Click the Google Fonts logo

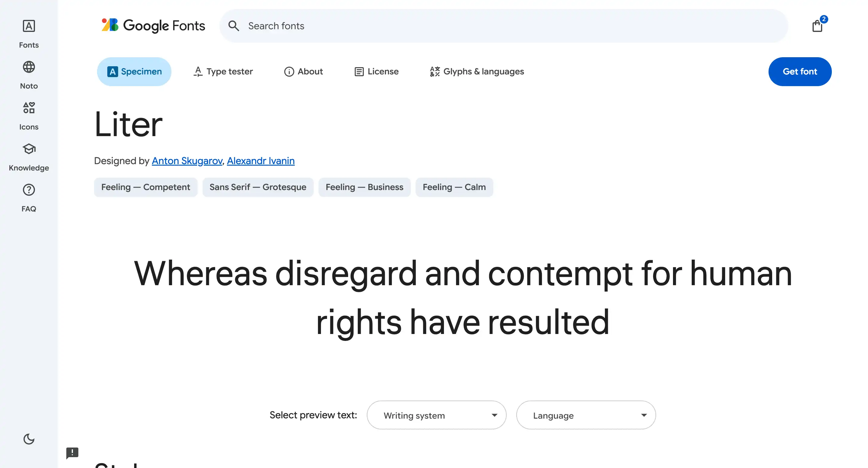click(153, 26)
